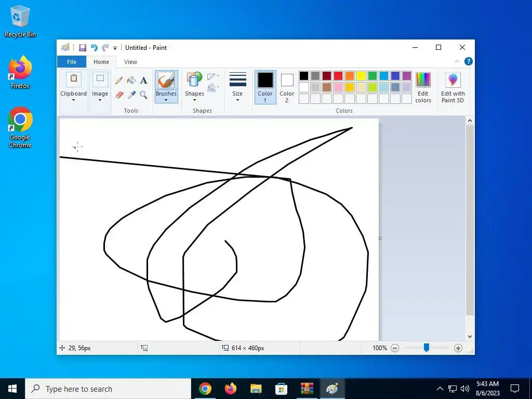Open Edit with Paint 3D
The height and width of the screenshot is (399, 532).
pyautogui.click(x=453, y=87)
